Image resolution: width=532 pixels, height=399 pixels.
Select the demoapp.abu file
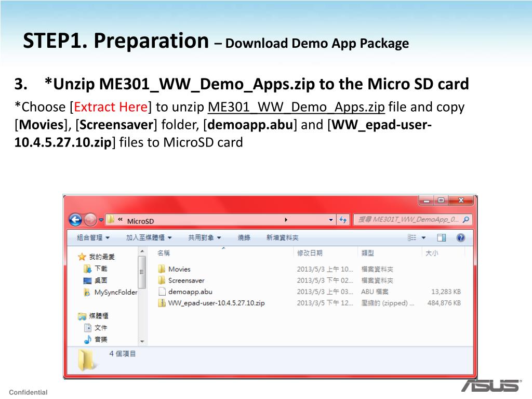[x=190, y=291]
